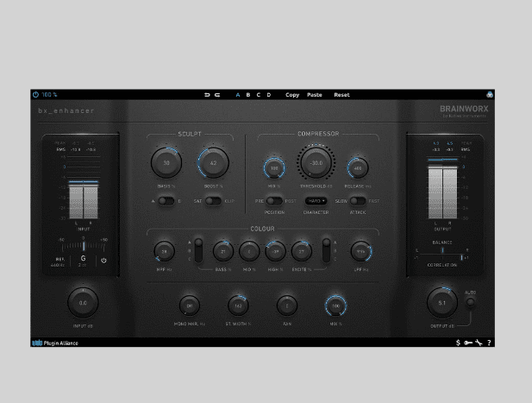Click the RELEASE knob
The height and width of the screenshot is (403, 532).
click(x=358, y=167)
